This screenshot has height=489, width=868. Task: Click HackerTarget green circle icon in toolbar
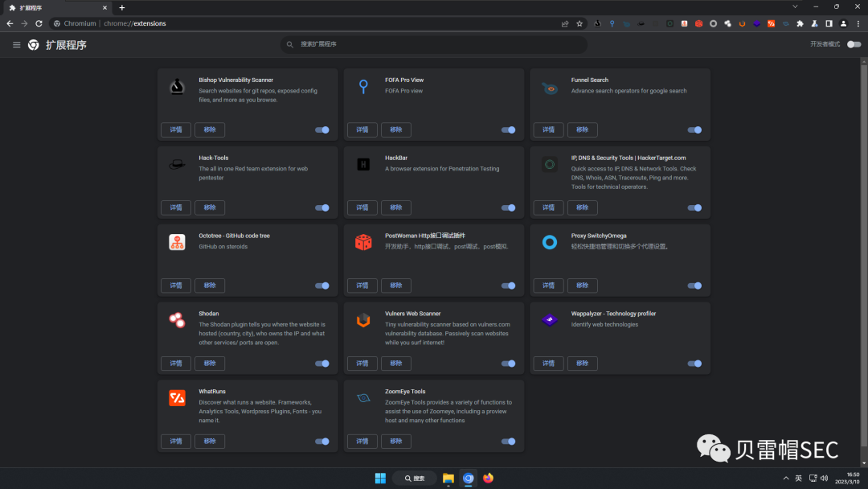pos(669,24)
